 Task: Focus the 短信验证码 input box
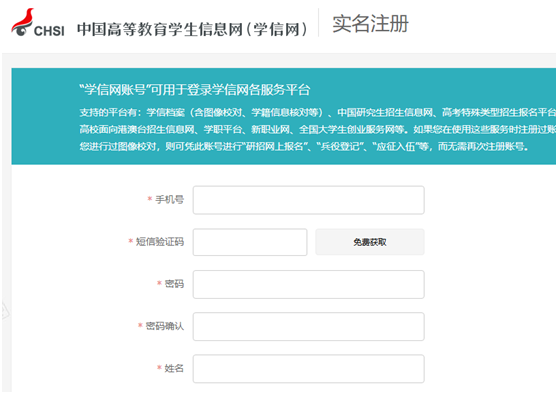click(250, 242)
